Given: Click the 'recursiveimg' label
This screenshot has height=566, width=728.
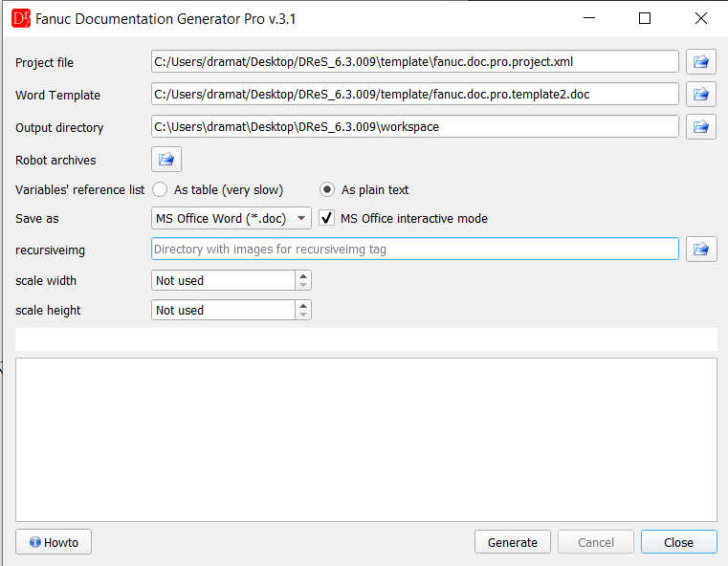Looking at the screenshot, I should coord(50,250).
